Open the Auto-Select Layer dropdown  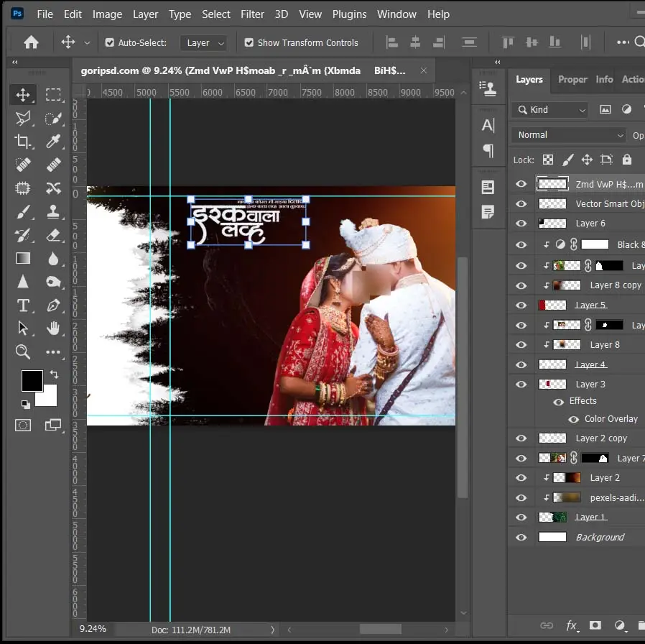tap(204, 43)
